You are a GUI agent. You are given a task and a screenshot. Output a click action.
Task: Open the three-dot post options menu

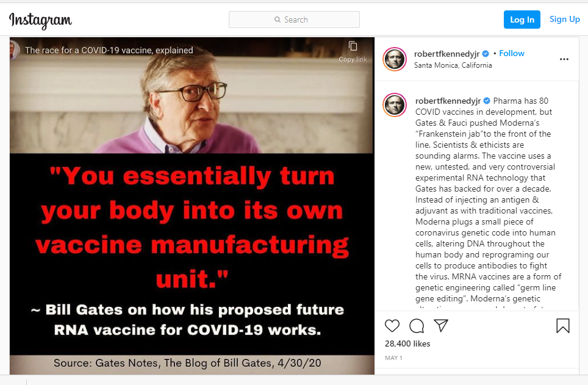click(564, 59)
